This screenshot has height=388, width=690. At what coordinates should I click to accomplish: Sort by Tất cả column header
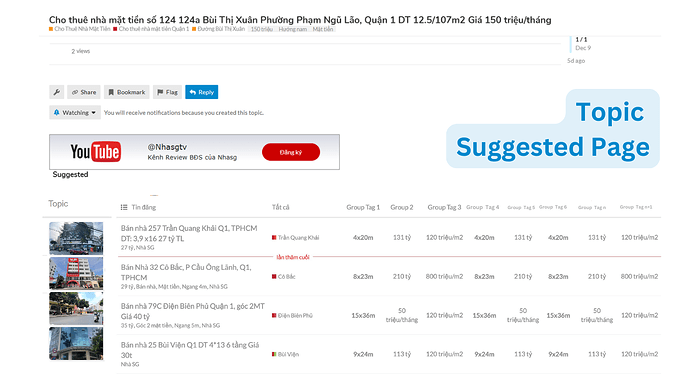[x=280, y=207]
